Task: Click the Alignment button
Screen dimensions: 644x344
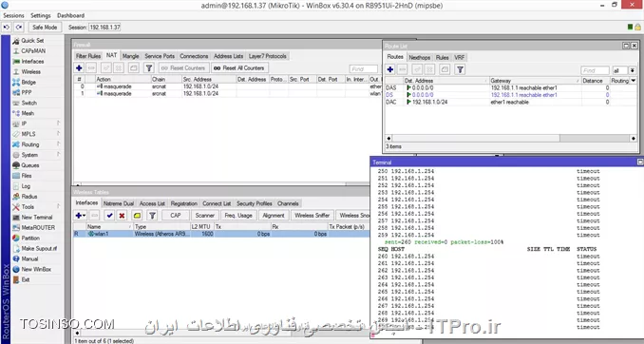Action: coord(274,216)
